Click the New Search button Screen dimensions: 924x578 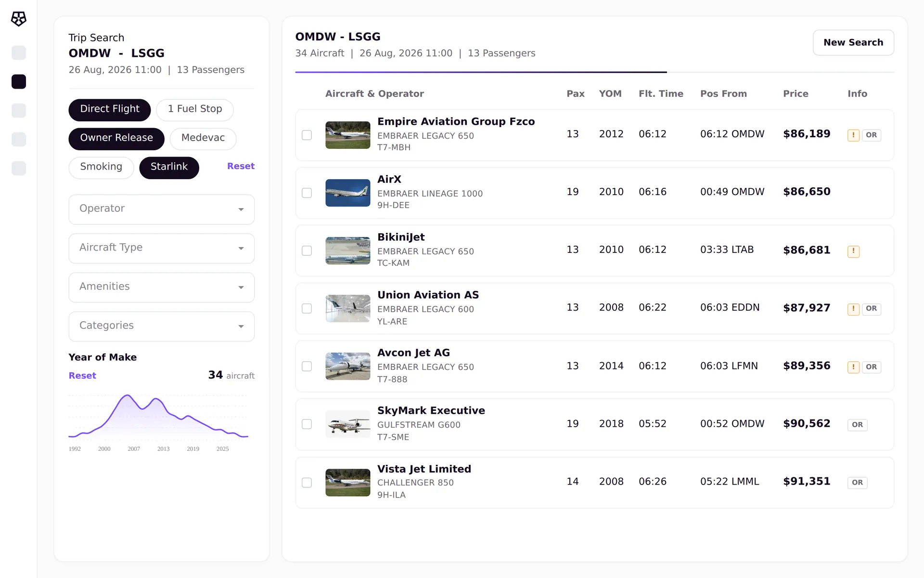click(853, 42)
